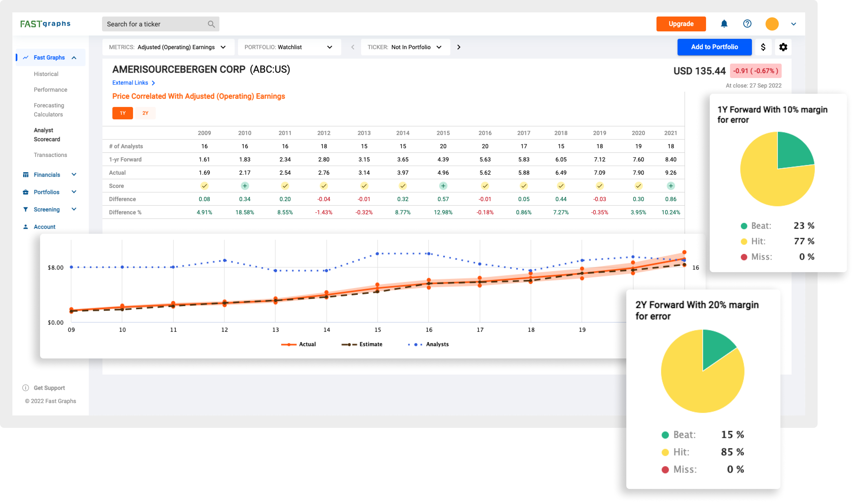Screen dimensions: 868x503
Task: Click the 2012 Difference % value -1.43%
Action: point(323,212)
